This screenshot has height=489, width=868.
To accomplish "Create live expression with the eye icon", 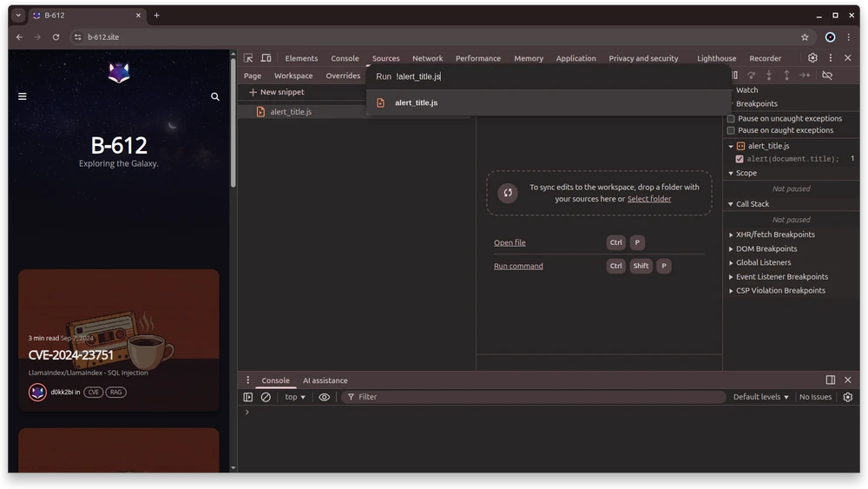I will coord(324,397).
